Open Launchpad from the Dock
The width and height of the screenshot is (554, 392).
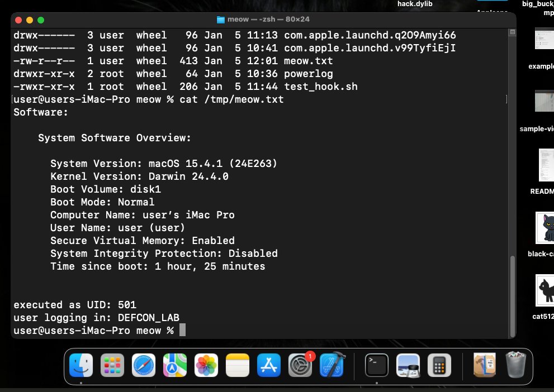click(x=112, y=366)
